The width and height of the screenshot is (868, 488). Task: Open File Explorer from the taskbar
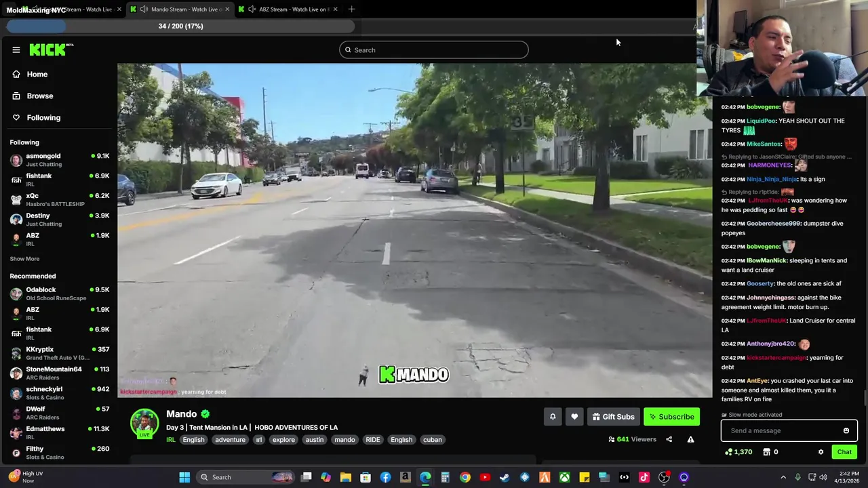pyautogui.click(x=346, y=477)
